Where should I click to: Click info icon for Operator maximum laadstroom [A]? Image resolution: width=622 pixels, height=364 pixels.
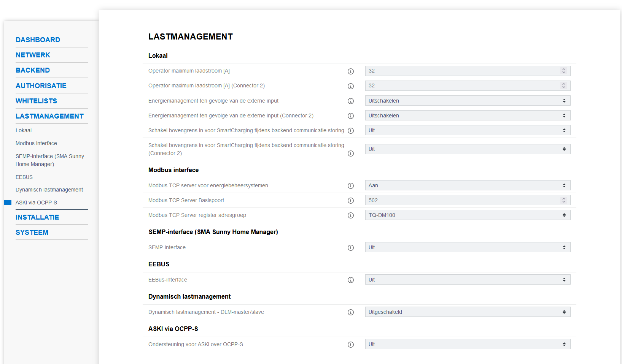(351, 71)
